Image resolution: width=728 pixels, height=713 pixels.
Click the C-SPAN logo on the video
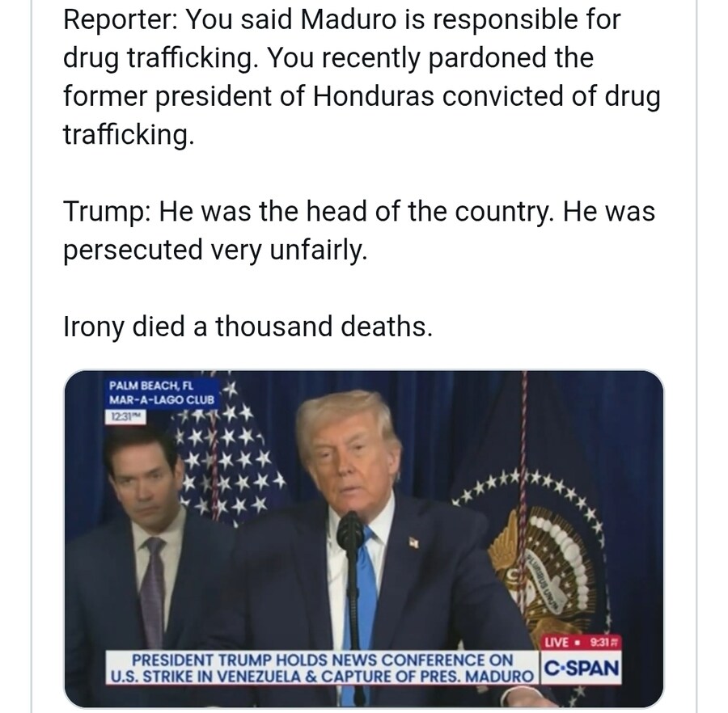582,669
